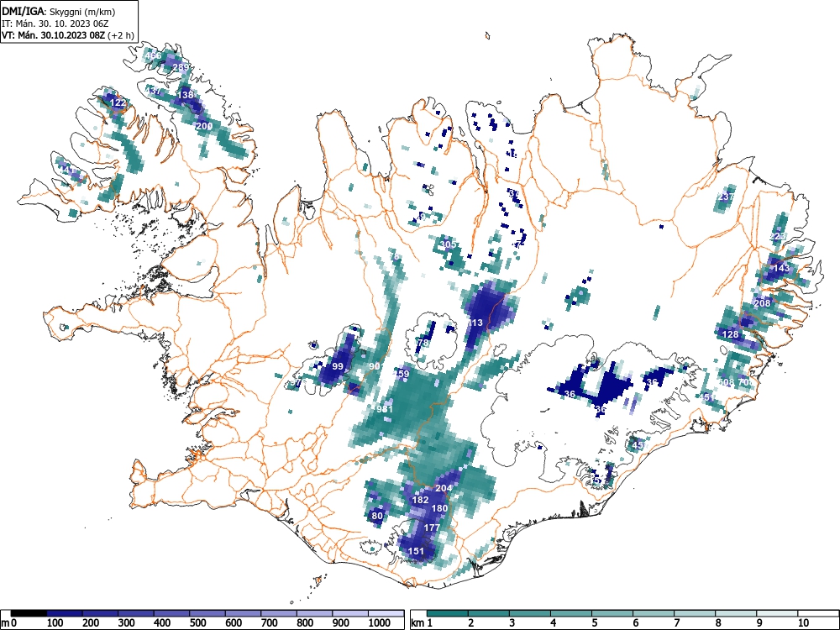Click the 'km 1' label starting the kilometre legend

(x=423, y=622)
